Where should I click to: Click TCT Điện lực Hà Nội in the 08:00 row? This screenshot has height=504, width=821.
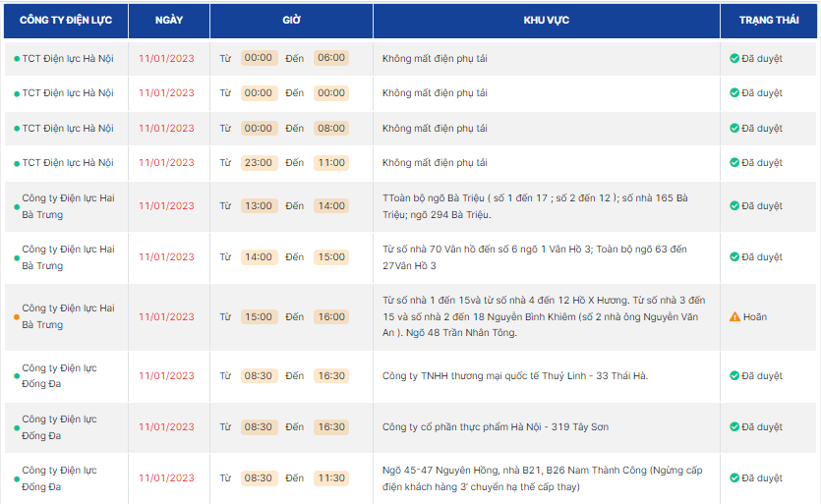[68, 129]
